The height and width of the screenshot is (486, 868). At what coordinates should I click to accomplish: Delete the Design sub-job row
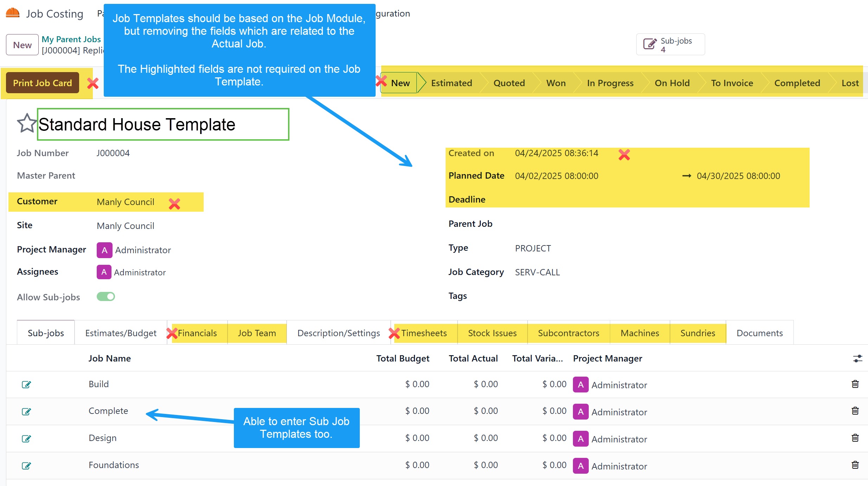coord(855,438)
